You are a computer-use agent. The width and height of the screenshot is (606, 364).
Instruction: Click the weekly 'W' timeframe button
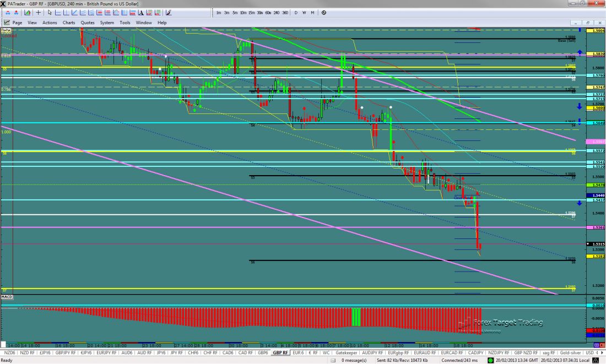304,12
